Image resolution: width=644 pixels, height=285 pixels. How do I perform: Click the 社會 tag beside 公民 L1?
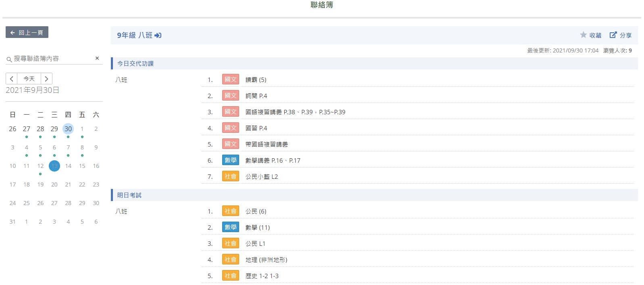(x=231, y=243)
